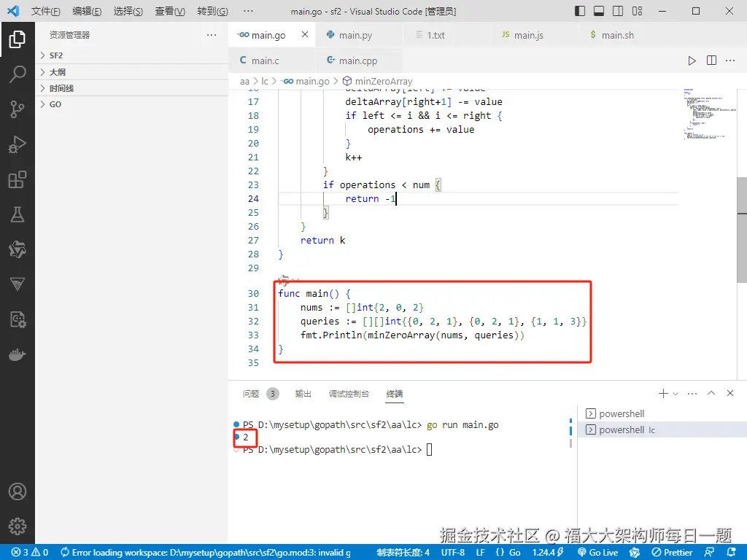Screen dimensions: 747x560
Task: Expand the 时间线 timeline section
Action: point(132,88)
